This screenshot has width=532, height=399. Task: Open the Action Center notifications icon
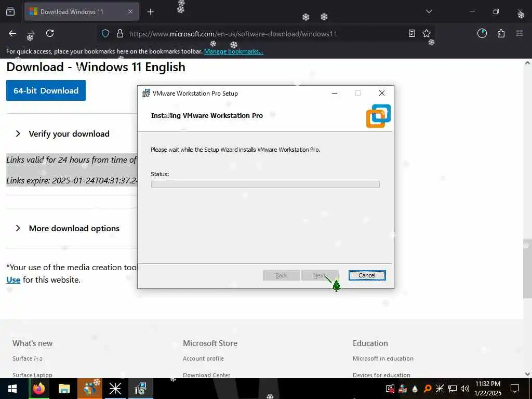tap(515, 389)
